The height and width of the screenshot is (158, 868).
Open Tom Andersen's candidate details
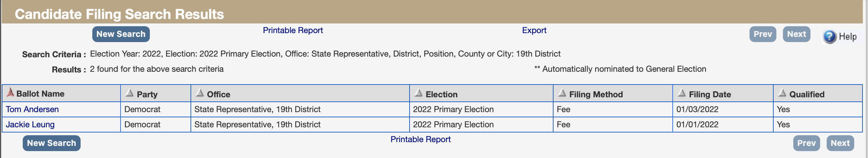click(x=32, y=109)
